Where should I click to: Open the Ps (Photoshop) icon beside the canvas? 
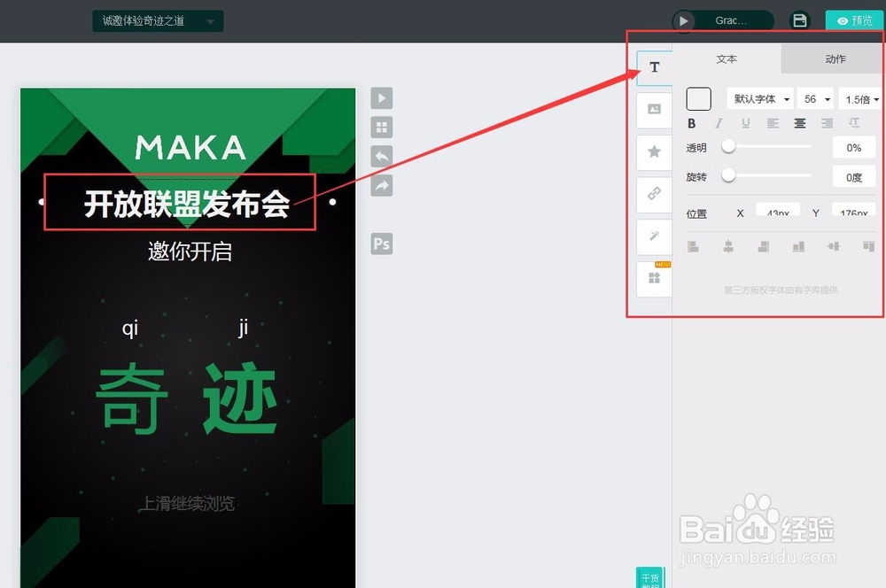coord(381,243)
